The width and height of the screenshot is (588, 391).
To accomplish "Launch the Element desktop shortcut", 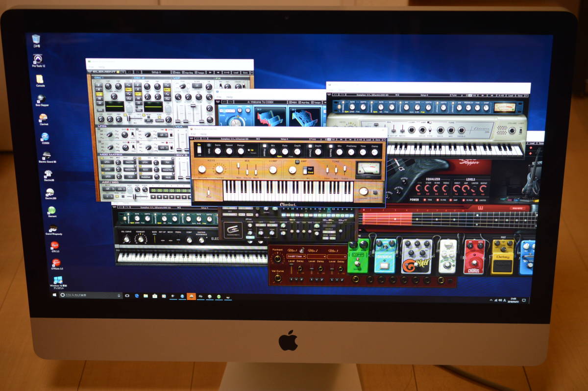I will point(52,213).
